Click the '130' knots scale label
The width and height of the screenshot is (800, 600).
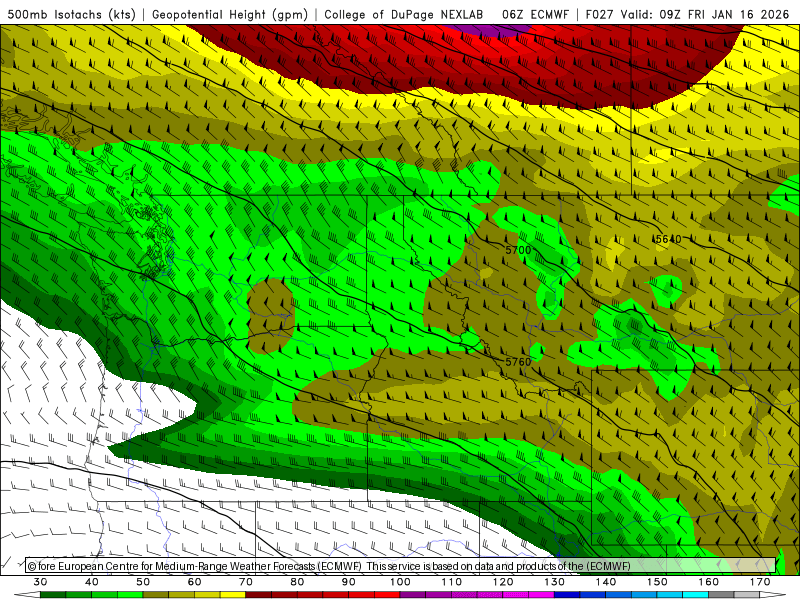[555, 582]
